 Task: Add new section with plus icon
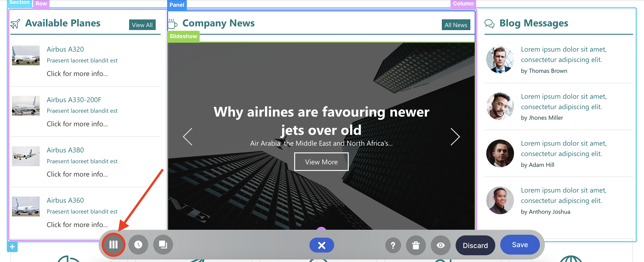[x=12, y=247]
